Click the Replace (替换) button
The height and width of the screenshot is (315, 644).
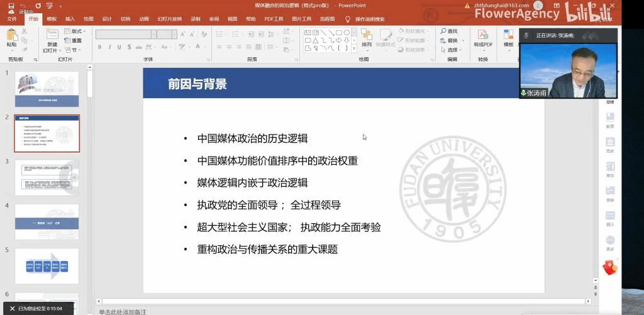coord(452,40)
